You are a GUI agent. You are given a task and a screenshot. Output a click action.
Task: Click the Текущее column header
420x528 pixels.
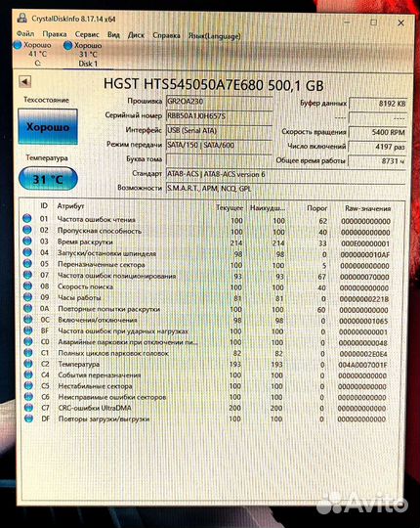(230, 207)
